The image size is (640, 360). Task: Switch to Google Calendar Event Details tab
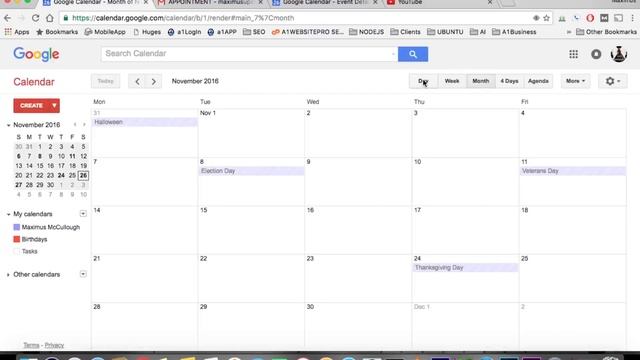324,3
